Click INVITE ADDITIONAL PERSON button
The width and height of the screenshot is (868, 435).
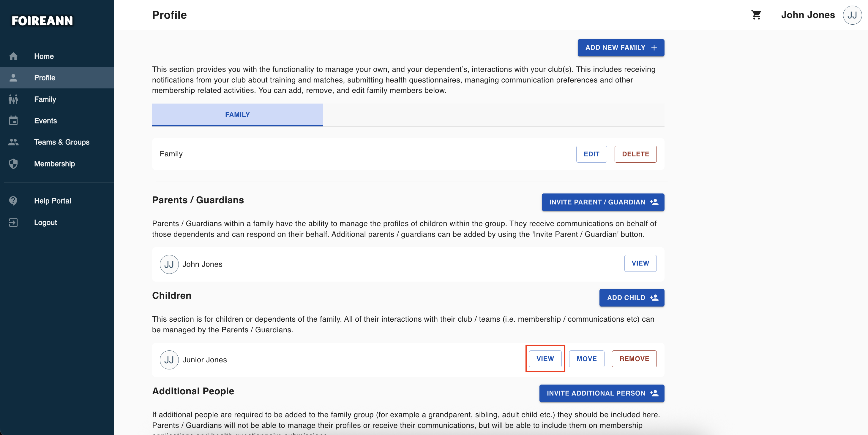point(602,393)
